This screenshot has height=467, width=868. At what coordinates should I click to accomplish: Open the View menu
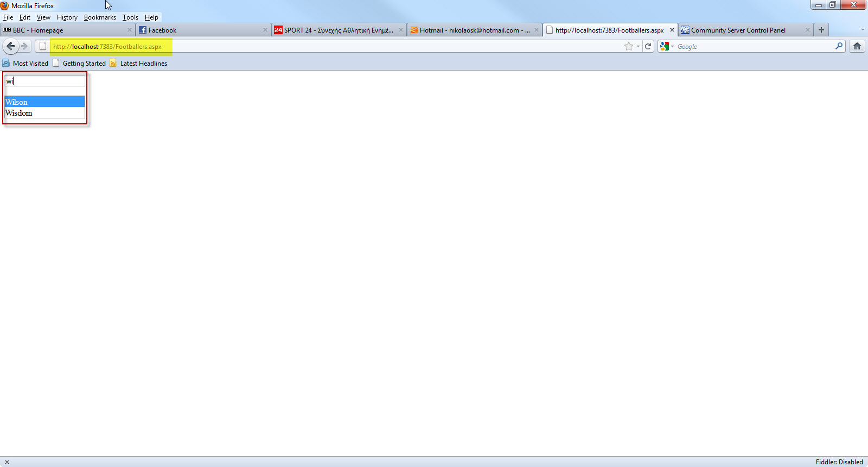click(x=43, y=17)
